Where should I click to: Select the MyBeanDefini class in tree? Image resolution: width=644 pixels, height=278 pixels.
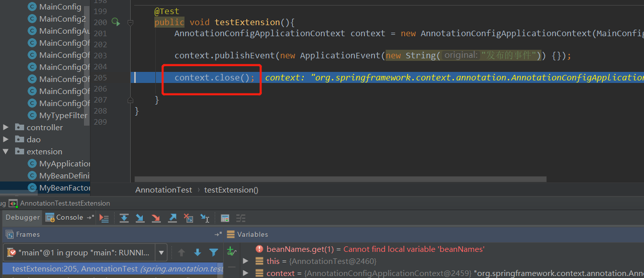[64, 175]
